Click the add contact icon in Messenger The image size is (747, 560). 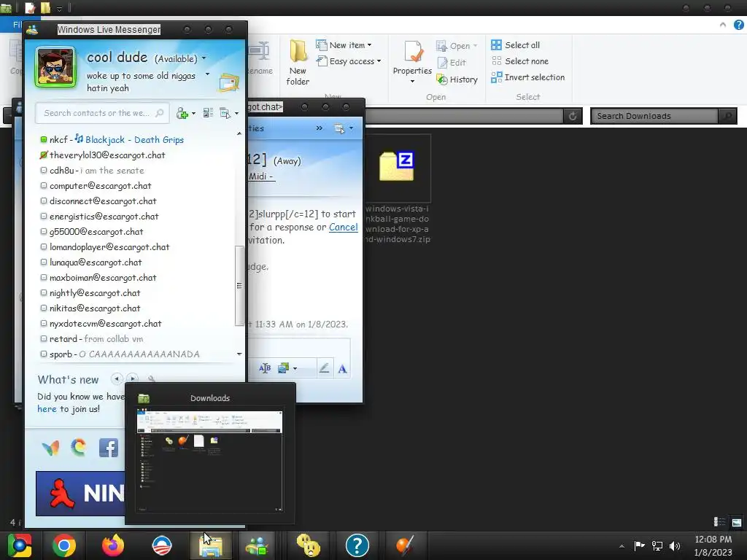click(x=182, y=113)
